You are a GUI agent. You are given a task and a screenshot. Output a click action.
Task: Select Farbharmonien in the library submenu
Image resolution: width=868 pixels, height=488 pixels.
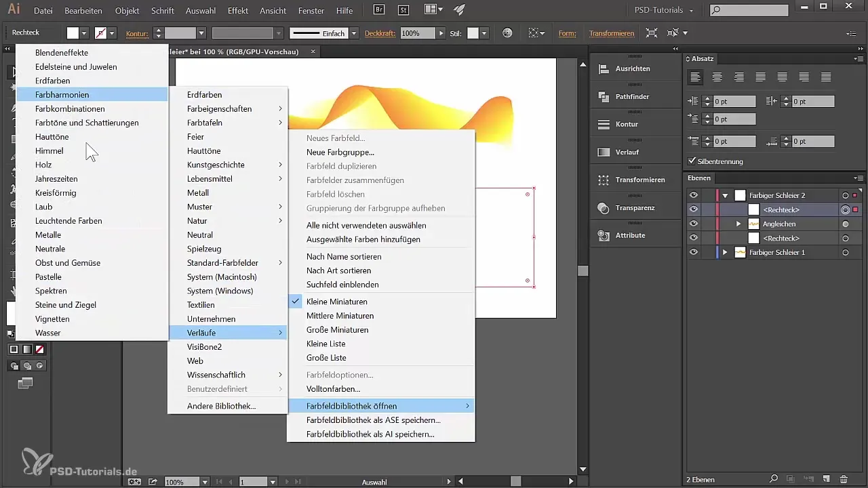click(x=92, y=95)
